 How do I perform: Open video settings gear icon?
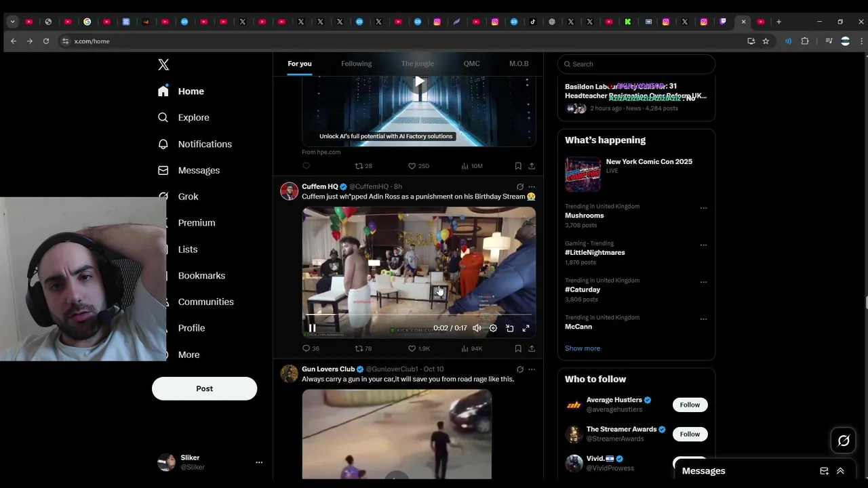pyautogui.click(x=493, y=328)
